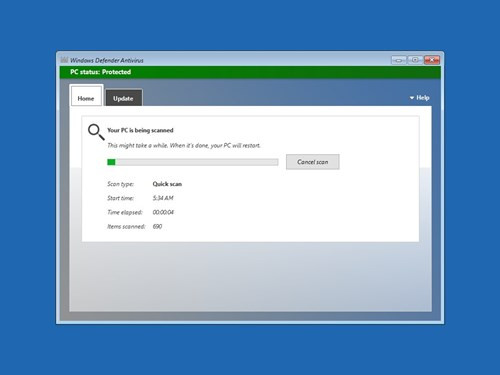Click the start time value '5:34 AM'
Viewport: 500px width, 375px height.
(163, 198)
